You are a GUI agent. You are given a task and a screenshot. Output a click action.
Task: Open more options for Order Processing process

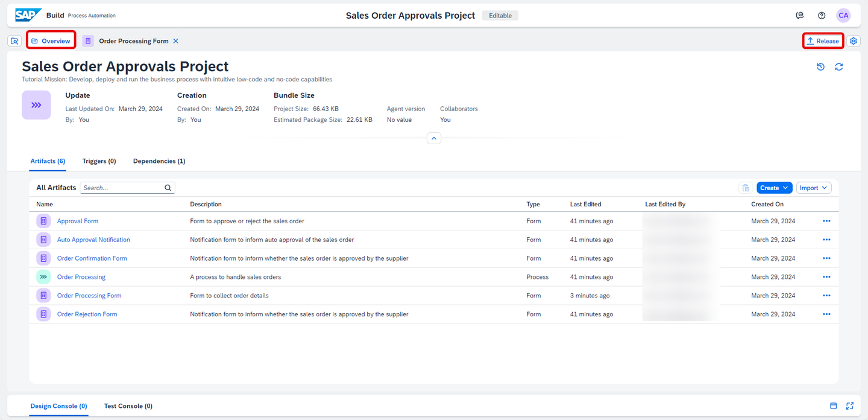click(826, 277)
